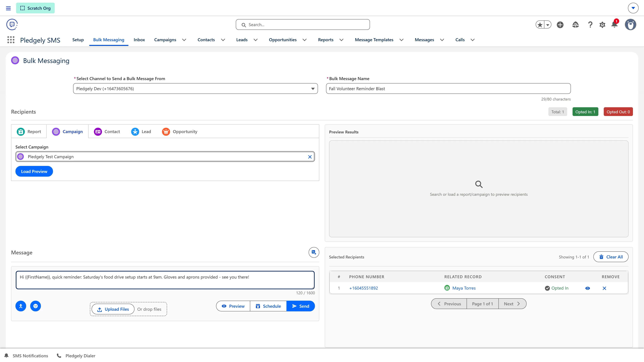The width and height of the screenshot is (644, 362).
Task: Open the hamburger menu at top left
Action: click(8, 8)
